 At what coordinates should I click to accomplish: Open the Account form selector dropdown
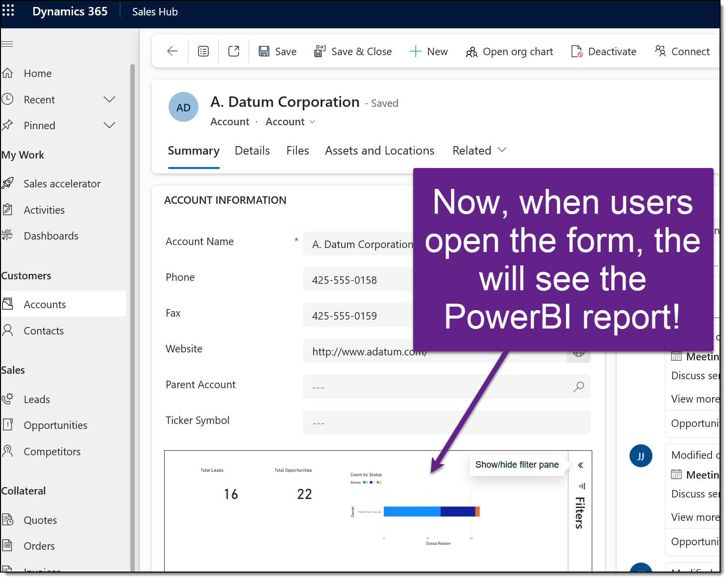point(290,122)
